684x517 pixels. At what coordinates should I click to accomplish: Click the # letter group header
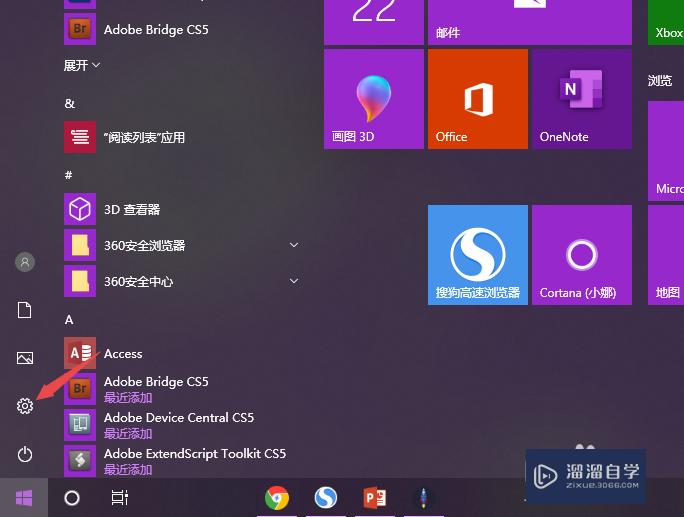68,175
